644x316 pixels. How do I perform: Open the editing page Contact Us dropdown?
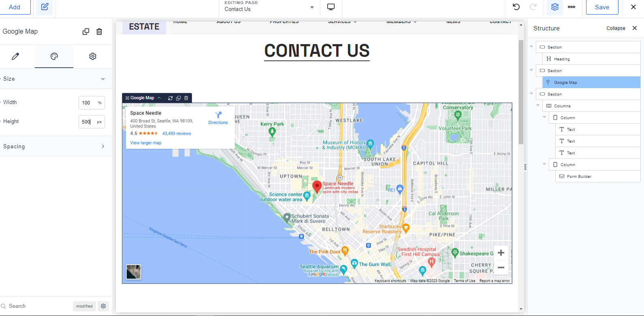coord(269,7)
